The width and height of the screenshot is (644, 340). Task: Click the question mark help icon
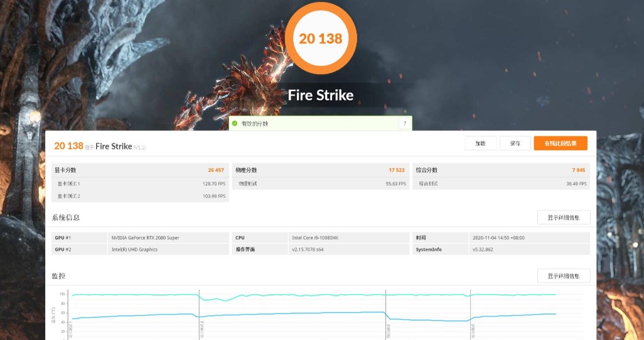click(x=405, y=123)
